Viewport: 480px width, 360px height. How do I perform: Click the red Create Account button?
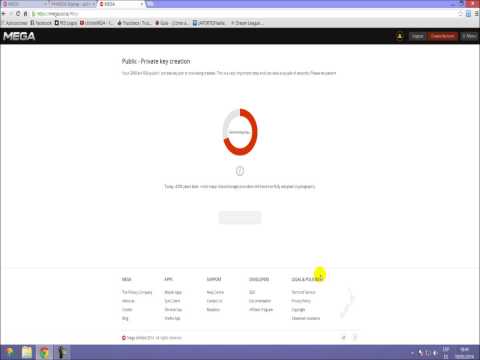coord(443,36)
